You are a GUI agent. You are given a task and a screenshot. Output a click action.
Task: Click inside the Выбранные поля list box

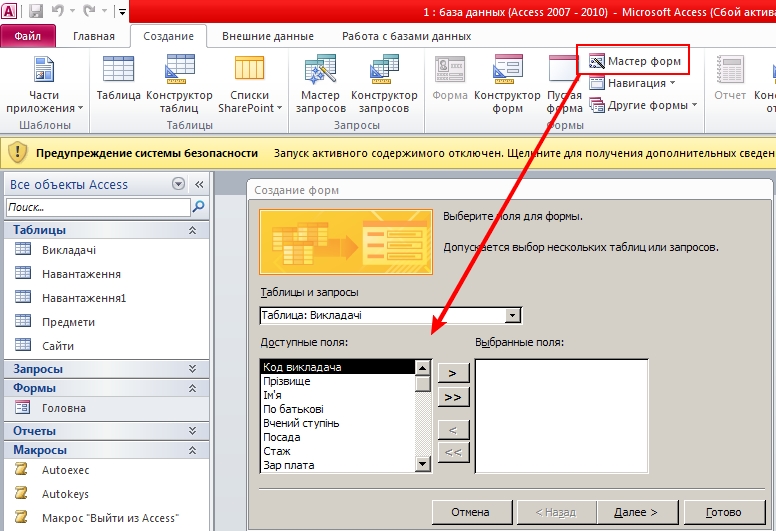point(561,416)
